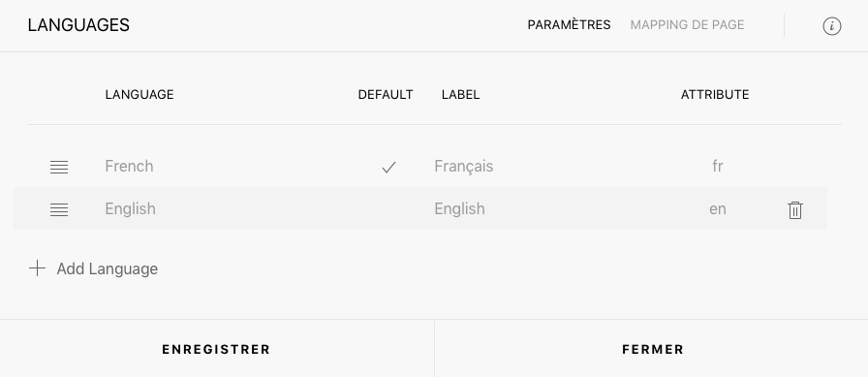Delete the English language row

795,209
